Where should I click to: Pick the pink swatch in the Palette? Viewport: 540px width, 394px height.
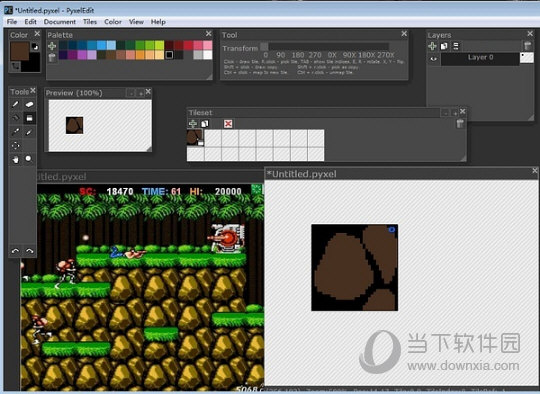point(208,45)
